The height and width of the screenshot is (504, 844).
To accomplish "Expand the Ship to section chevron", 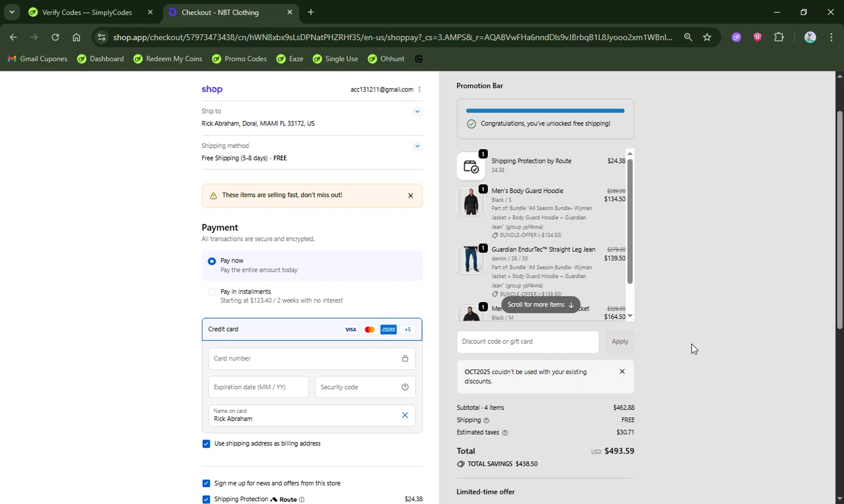I will click(x=417, y=111).
